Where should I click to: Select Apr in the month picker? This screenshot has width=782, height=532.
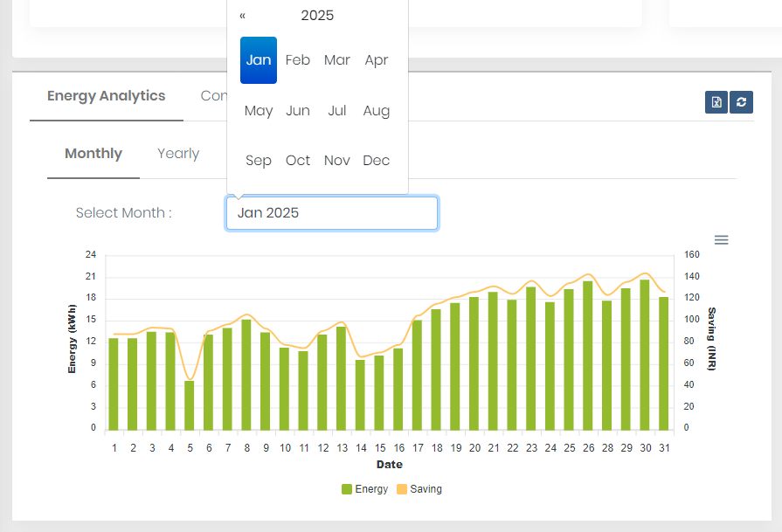[376, 59]
